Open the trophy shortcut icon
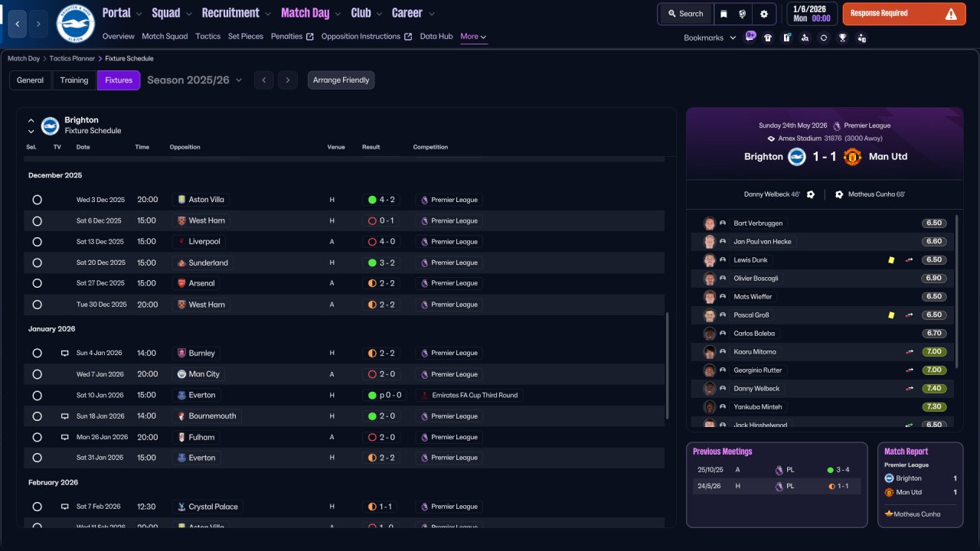 [842, 37]
